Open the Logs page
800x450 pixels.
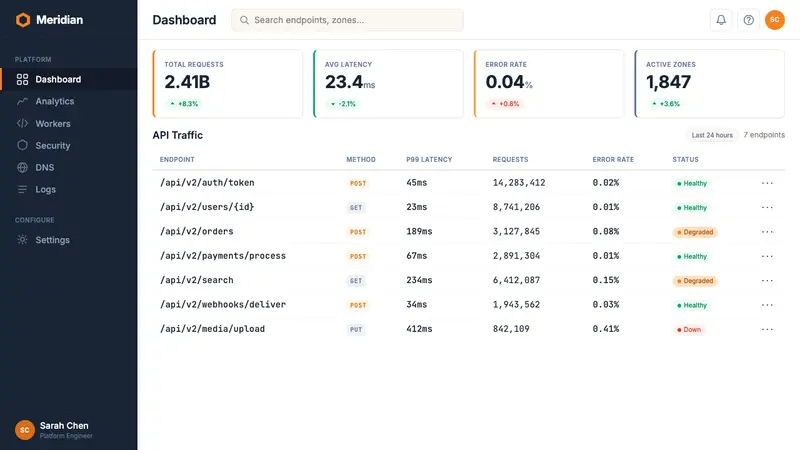point(68,189)
